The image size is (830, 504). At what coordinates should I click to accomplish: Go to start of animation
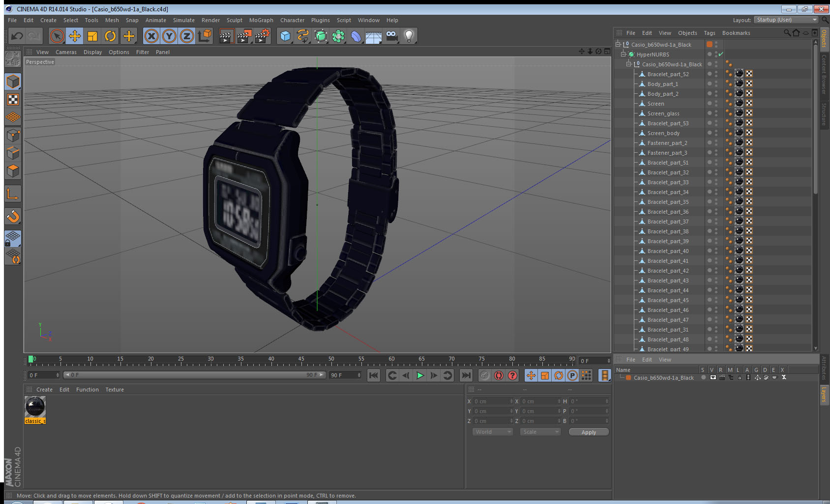click(x=374, y=375)
